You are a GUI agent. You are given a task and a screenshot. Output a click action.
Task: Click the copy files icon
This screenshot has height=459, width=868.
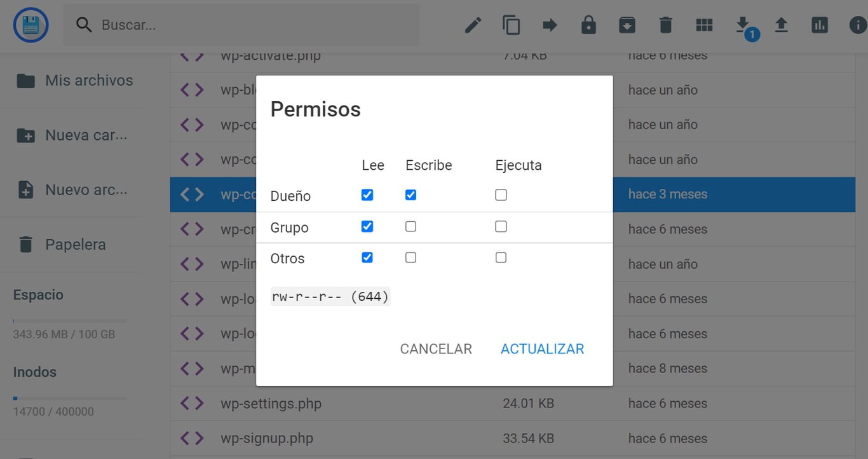[512, 25]
